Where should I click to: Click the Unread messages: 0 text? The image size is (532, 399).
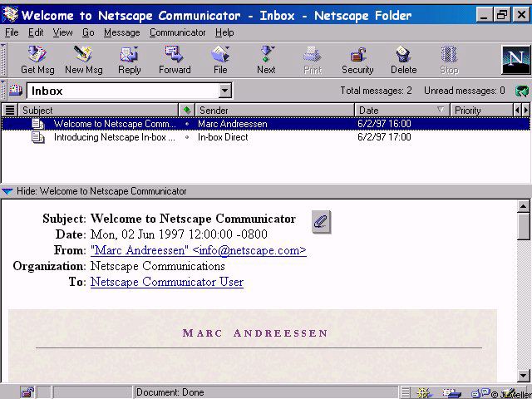(x=465, y=91)
